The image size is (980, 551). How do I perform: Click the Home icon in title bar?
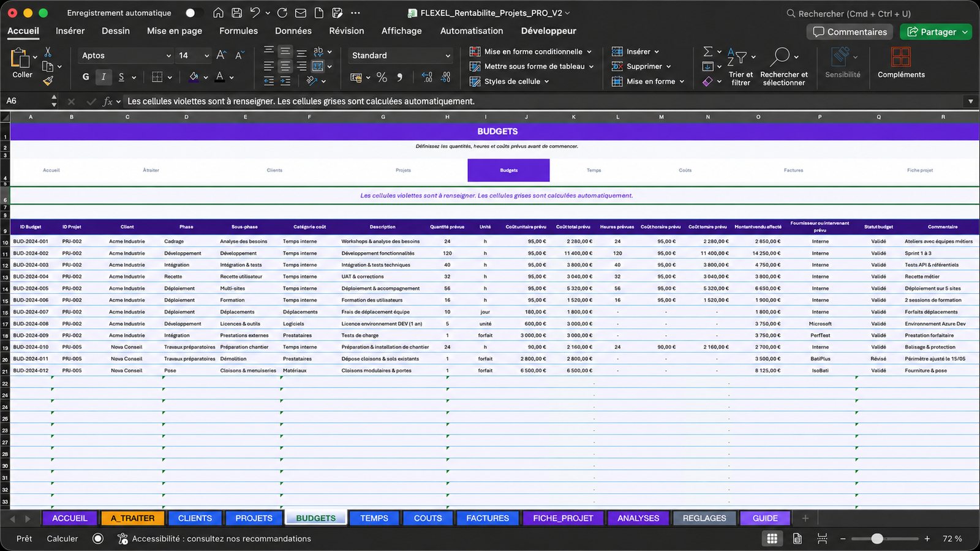218,13
